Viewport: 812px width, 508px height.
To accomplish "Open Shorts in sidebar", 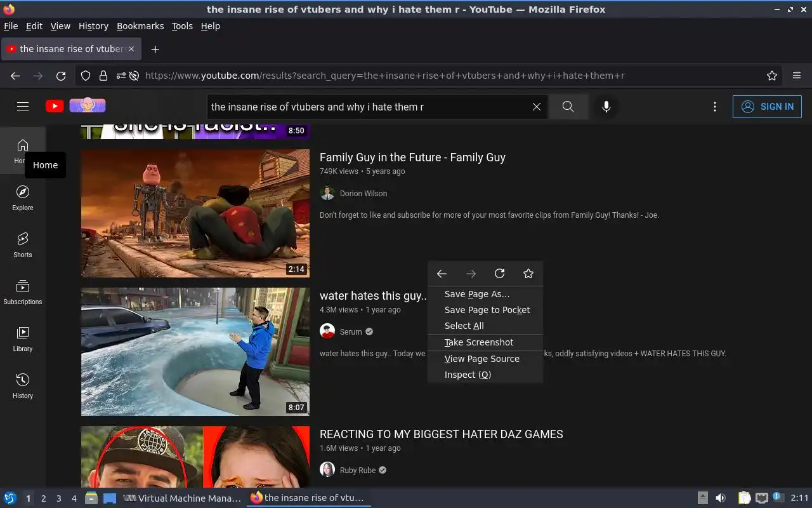I will (x=23, y=245).
